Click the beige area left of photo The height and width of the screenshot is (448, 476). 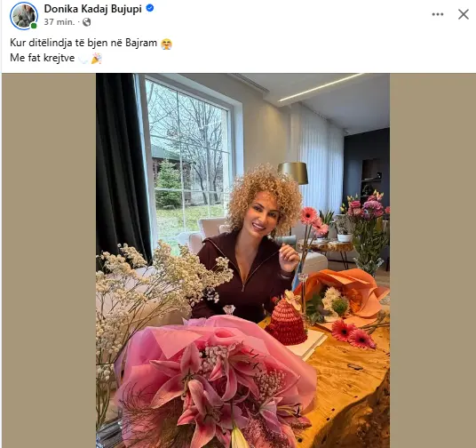49,260
